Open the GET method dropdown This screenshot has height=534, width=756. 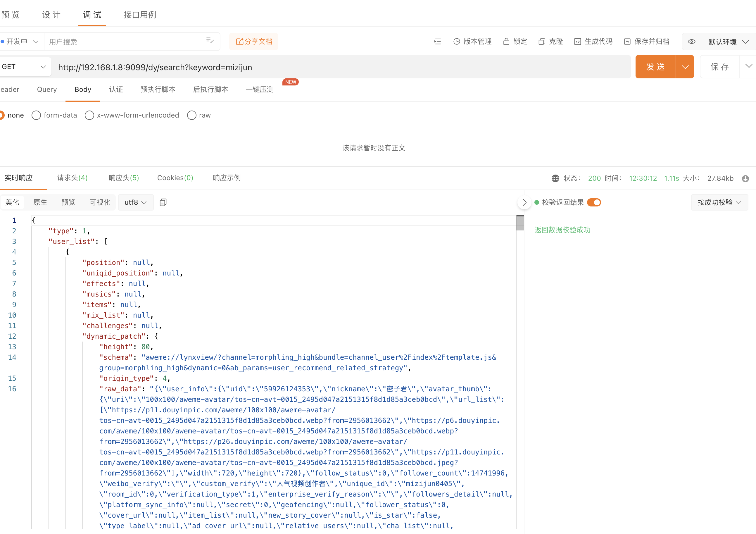point(43,67)
